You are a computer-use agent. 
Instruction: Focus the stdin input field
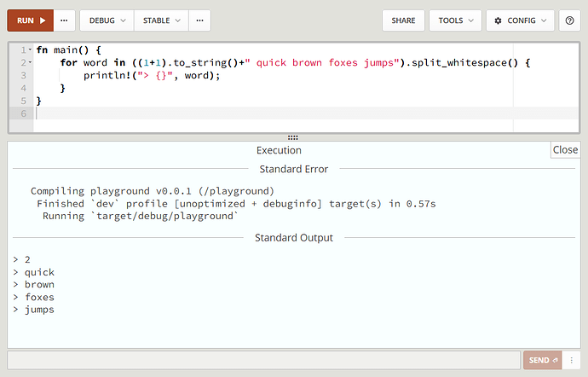[x=263, y=360]
